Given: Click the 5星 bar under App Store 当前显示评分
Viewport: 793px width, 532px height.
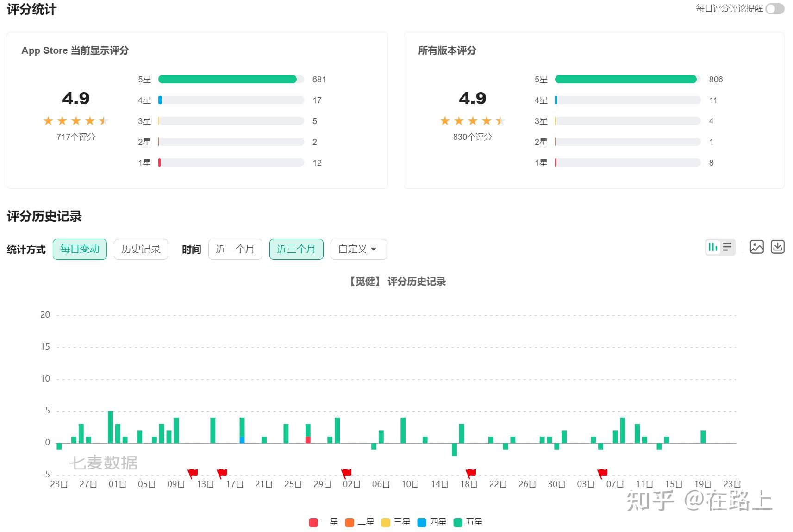Looking at the screenshot, I should [x=231, y=80].
